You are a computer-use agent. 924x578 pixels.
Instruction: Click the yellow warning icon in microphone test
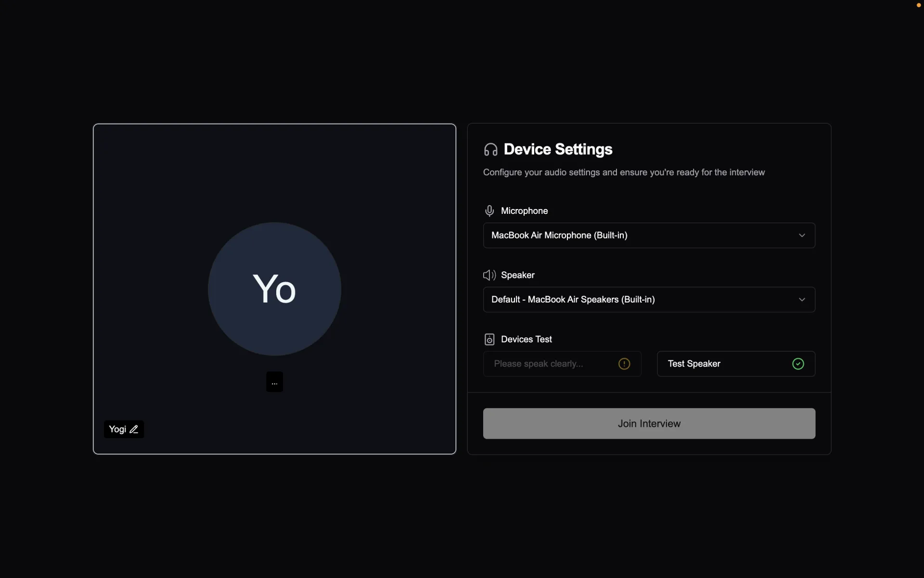(x=624, y=364)
